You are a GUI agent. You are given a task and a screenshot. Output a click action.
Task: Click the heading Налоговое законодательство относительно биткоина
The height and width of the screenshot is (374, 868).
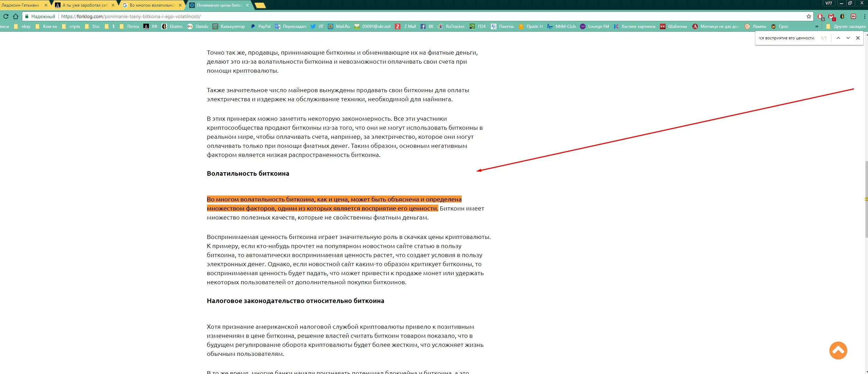pyautogui.click(x=295, y=301)
